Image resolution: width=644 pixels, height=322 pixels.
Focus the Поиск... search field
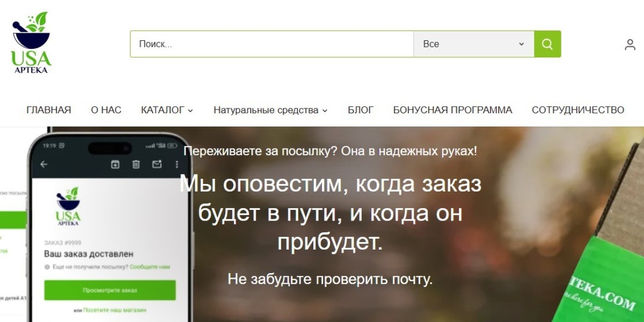(272, 44)
